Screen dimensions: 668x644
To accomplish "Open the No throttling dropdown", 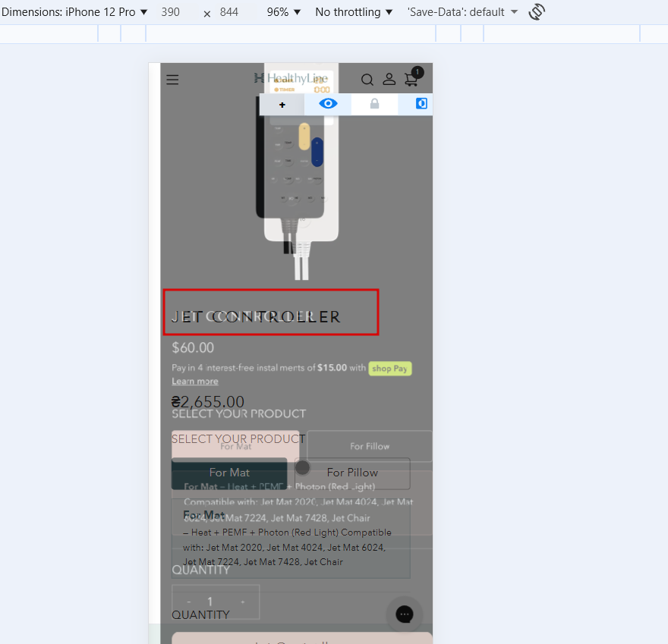I will pyautogui.click(x=354, y=12).
